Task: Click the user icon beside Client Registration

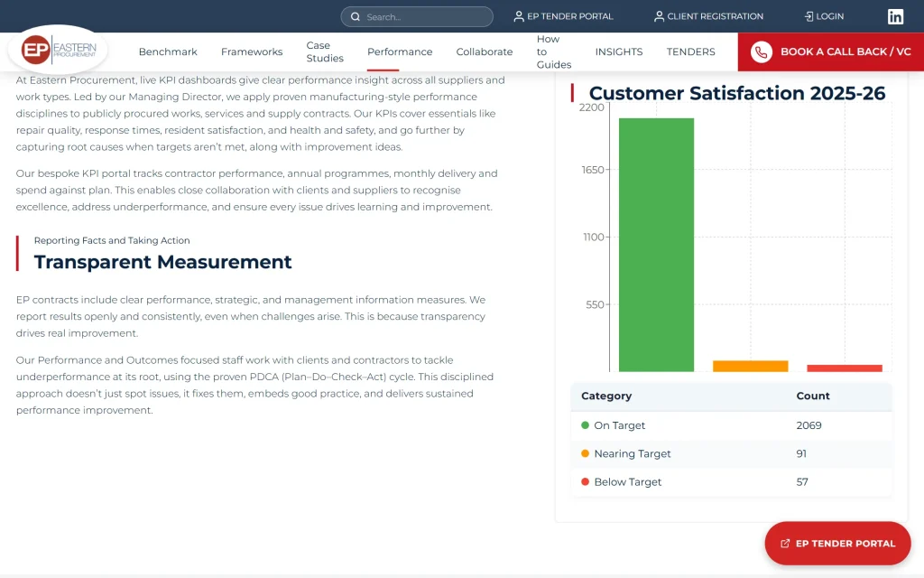Action: (659, 16)
